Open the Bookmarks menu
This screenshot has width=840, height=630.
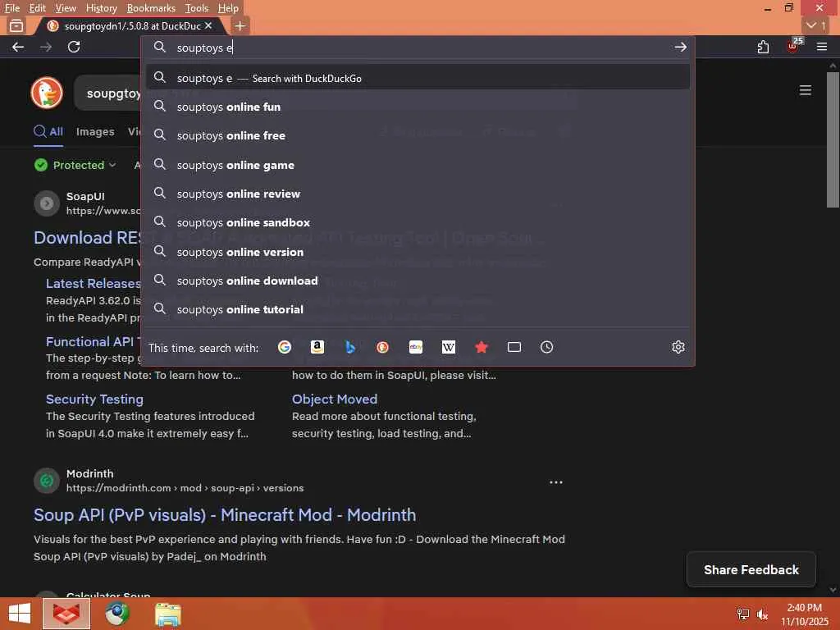151,8
